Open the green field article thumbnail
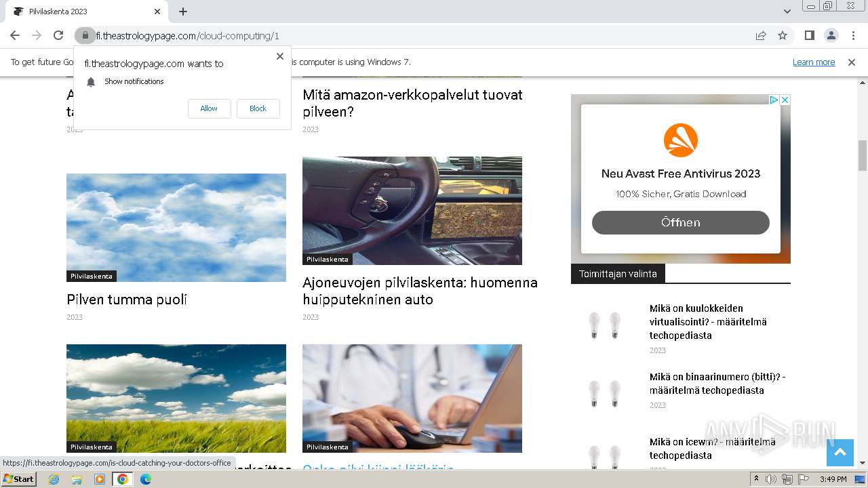 click(176, 399)
